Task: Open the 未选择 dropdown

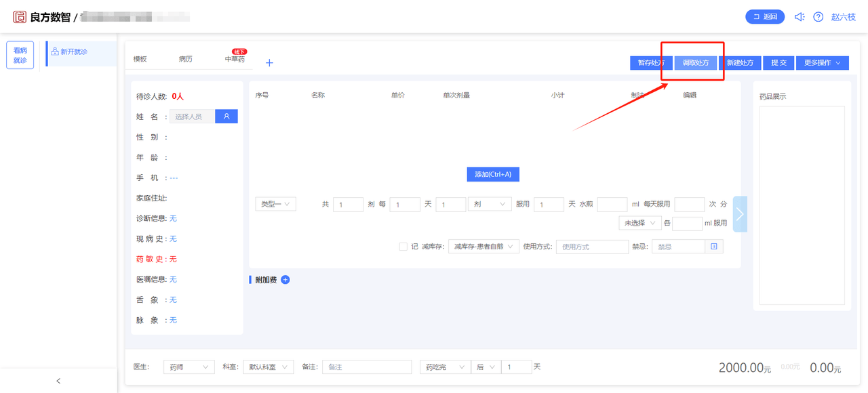Action: tap(640, 223)
